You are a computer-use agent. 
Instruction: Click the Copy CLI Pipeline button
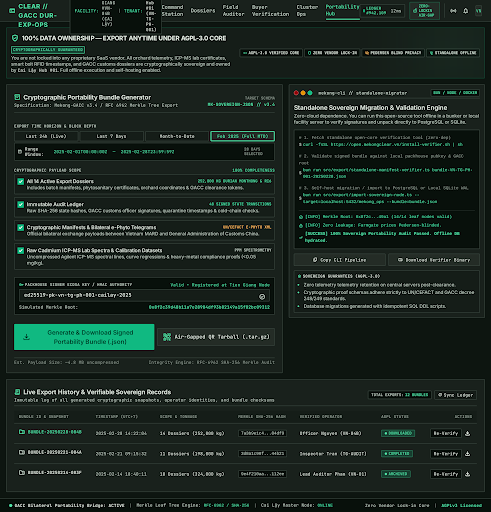(x=340, y=260)
